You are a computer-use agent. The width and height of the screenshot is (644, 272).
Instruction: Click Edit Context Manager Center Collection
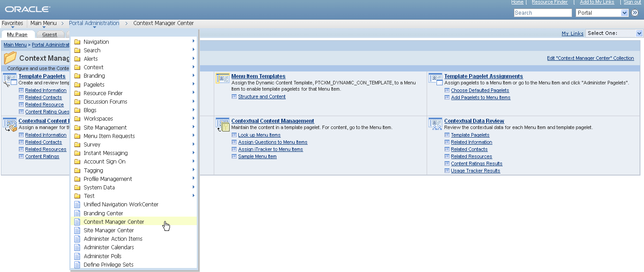(x=590, y=58)
